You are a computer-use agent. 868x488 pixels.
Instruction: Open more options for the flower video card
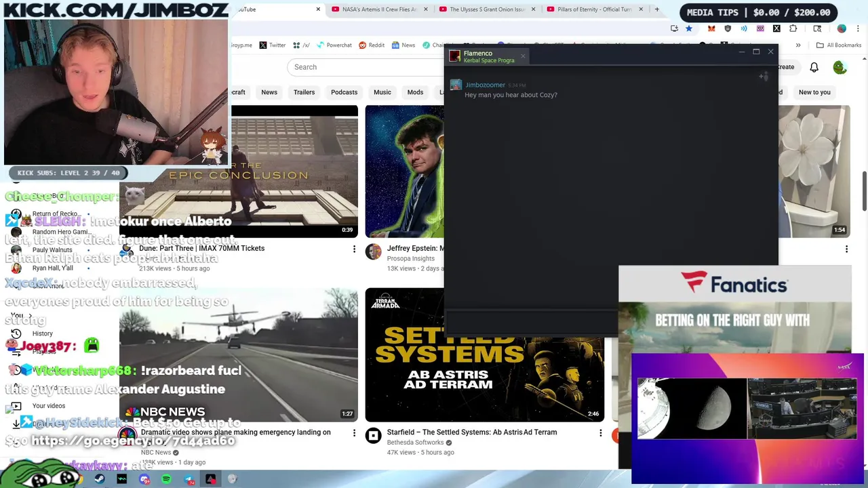(x=846, y=249)
